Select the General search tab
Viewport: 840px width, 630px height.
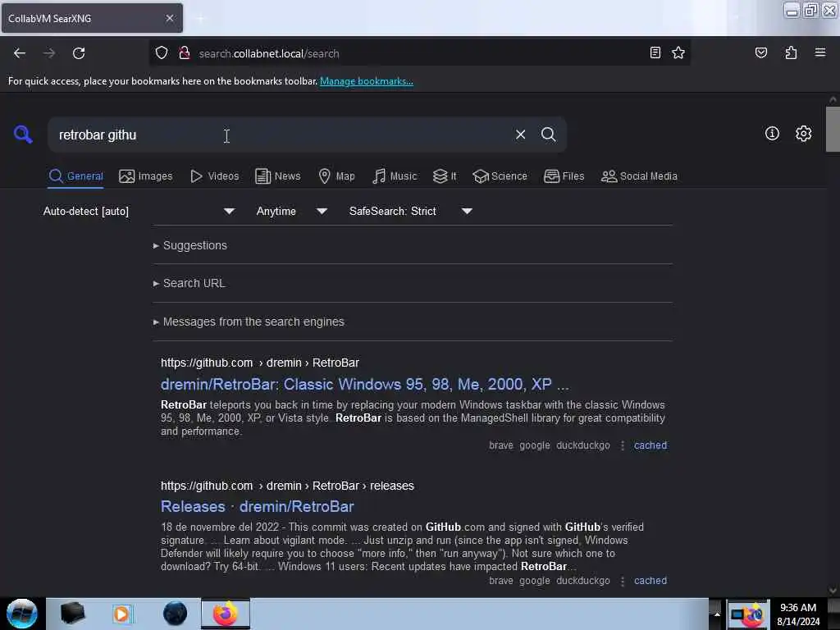pyautogui.click(x=75, y=176)
